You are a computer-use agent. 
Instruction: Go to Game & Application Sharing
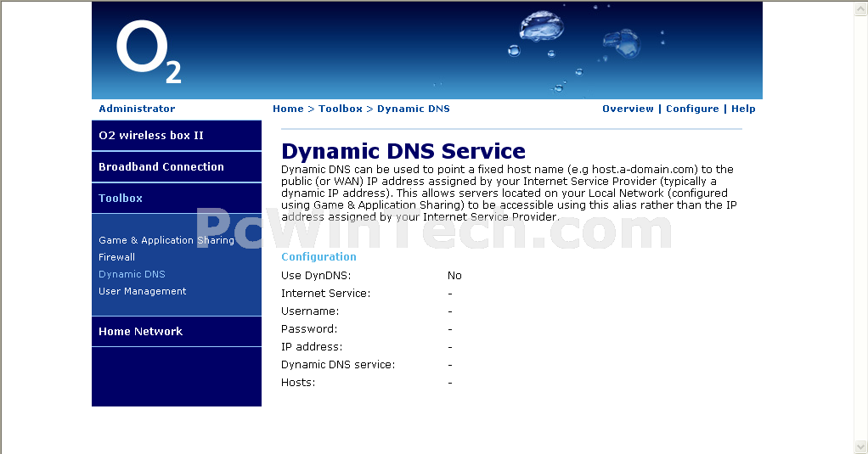pyautogui.click(x=166, y=240)
